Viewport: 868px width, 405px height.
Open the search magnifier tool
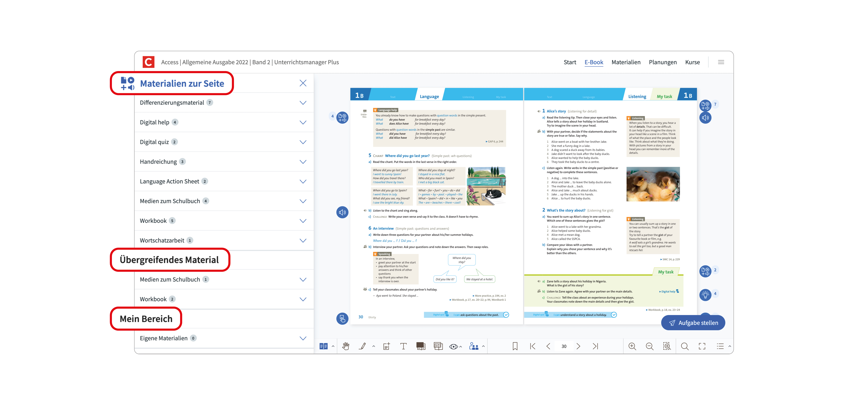click(684, 346)
